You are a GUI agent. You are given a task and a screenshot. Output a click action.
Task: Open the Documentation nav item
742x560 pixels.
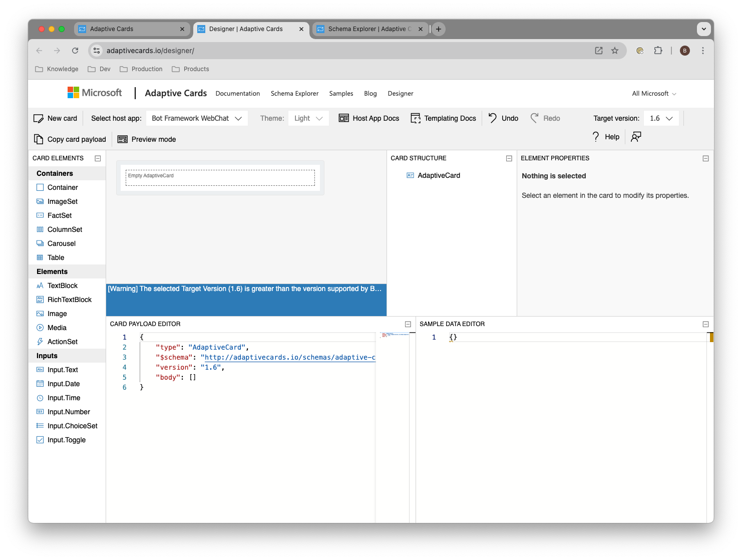click(x=238, y=94)
